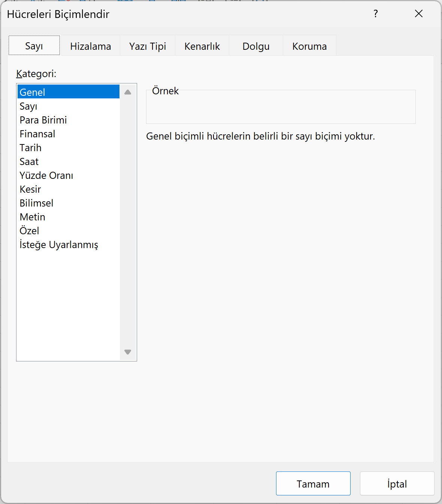Open the Yazı Tipi tab
This screenshot has height=504, width=442.
pos(147,46)
